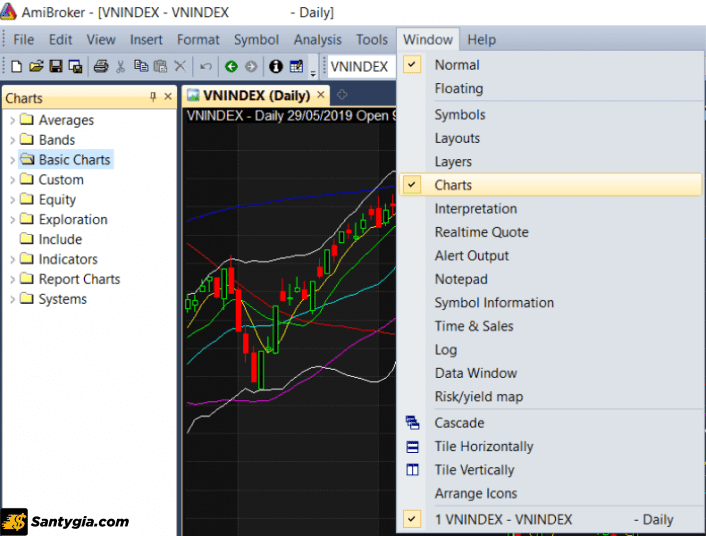
Task: Show the Symbols panel
Action: pos(550,114)
